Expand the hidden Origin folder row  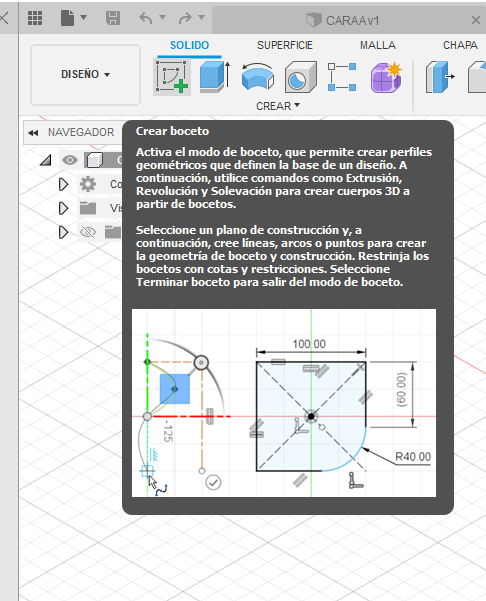click(x=63, y=232)
